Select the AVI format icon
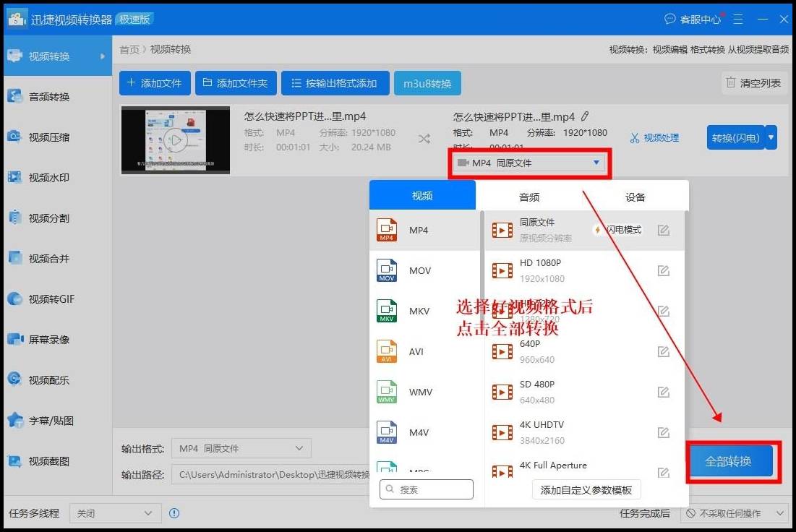 [x=387, y=351]
